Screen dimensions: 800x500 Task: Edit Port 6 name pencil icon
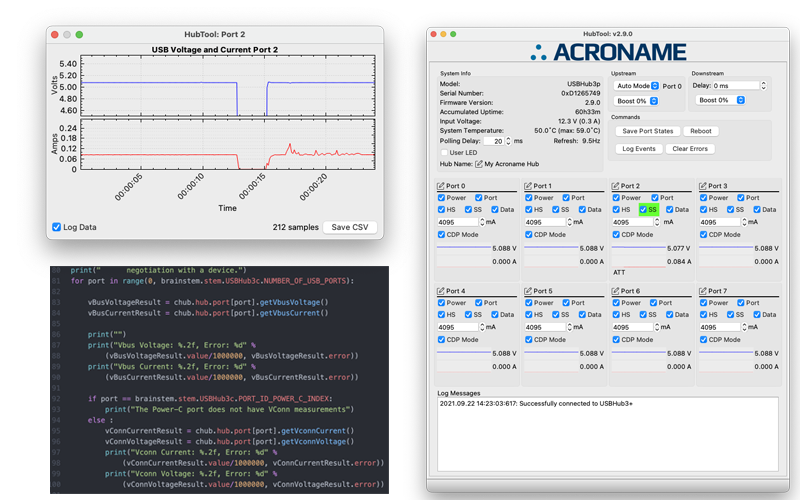click(615, 291)
